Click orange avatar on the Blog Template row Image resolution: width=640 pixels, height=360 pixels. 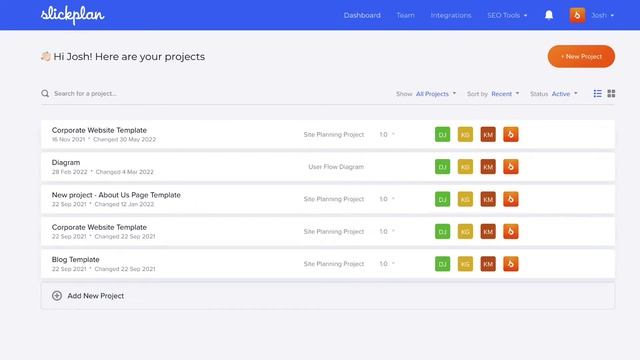click(511, 264)
